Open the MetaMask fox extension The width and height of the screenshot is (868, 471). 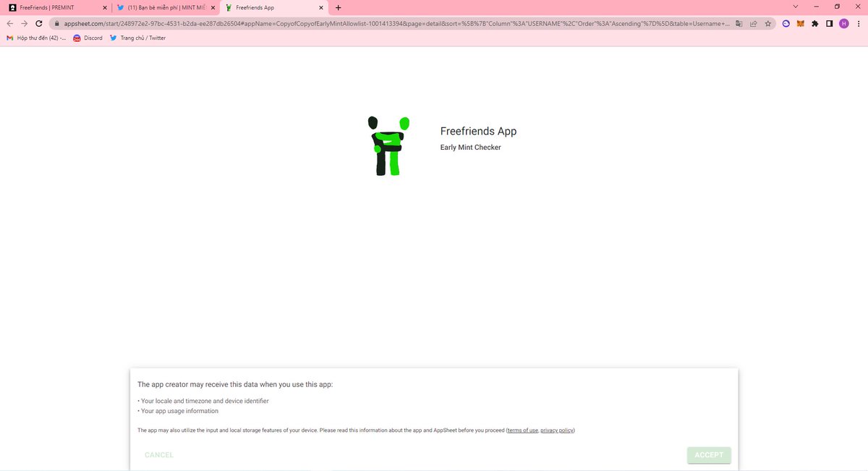pos(801,23)
